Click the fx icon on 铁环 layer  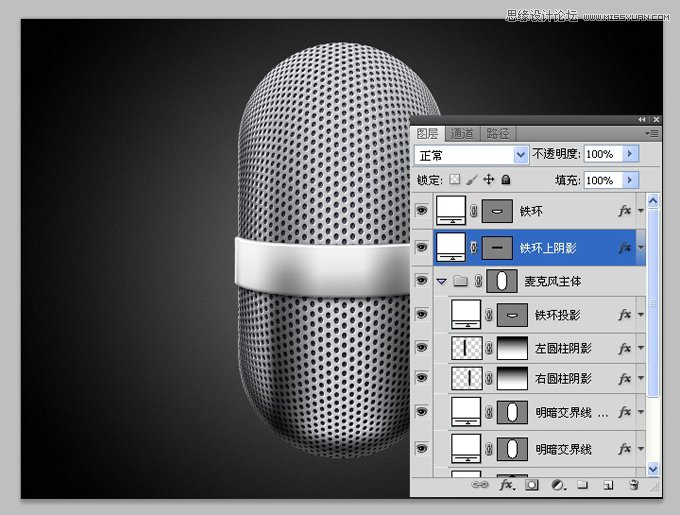tap(624, 211)
